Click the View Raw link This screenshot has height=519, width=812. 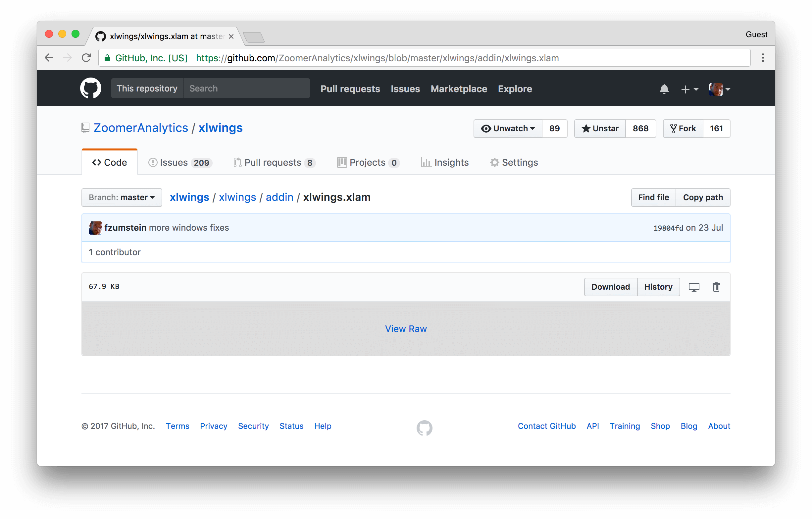(406, 329)
